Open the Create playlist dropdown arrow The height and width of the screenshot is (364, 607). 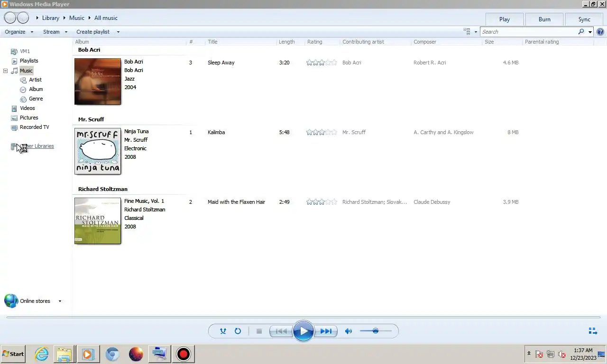tap(118, 32)
